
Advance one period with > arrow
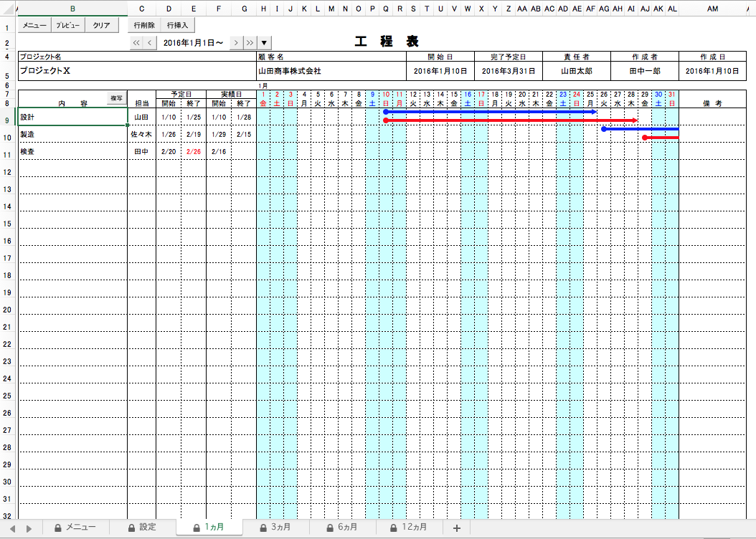pyautogui.click(x=236, y=43)
